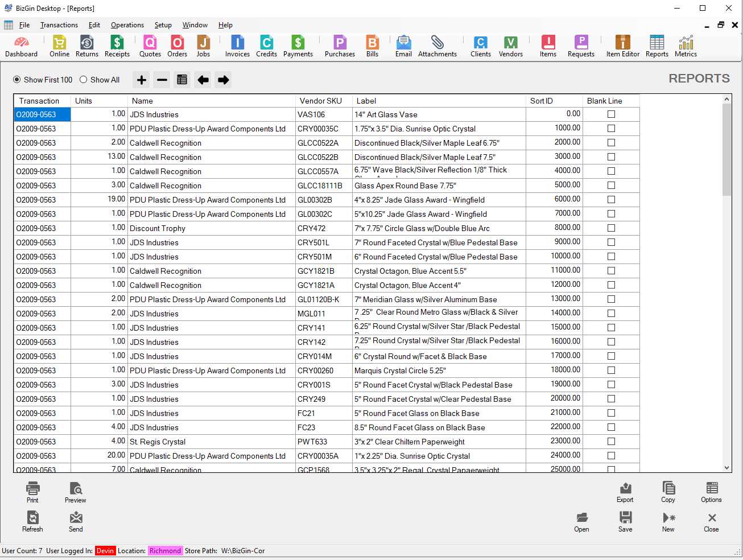Open the Vendors list
Screen dimensions: 743x560
click(510, 46)
